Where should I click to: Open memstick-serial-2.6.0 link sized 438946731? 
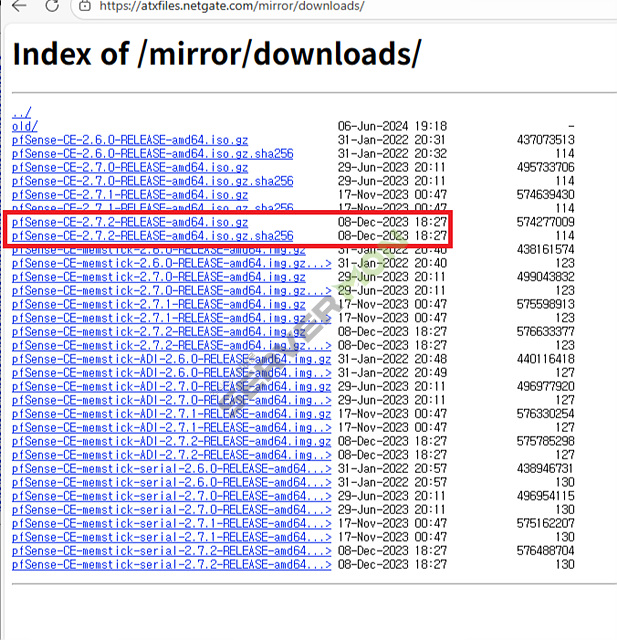(171, 469)
